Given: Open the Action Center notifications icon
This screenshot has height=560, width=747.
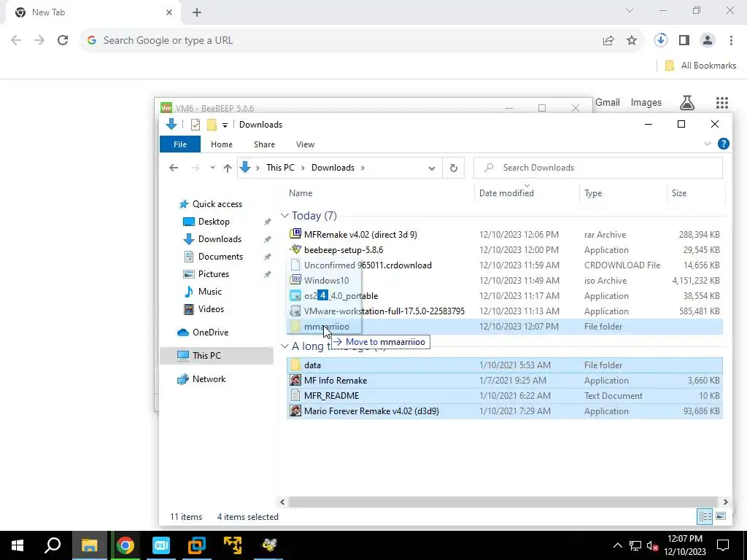Looking at the screenshot, I should 723,545.
